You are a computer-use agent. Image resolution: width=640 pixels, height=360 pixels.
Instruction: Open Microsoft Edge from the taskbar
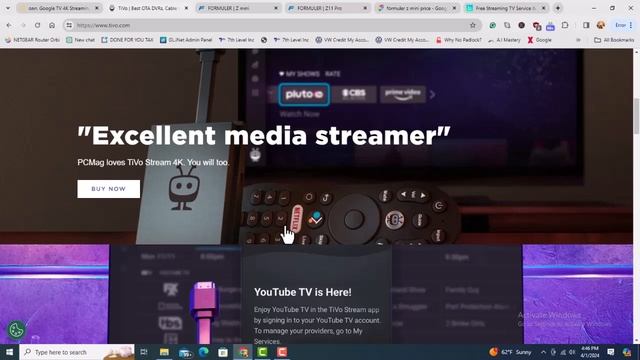tap(203, 352)
